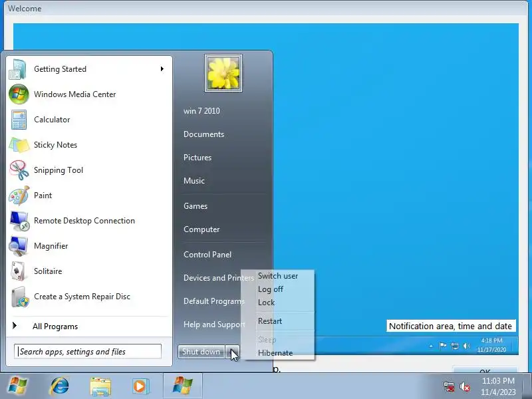The height and width of the screenshot is (399, 532).
Task: Choose Hibernate from the power menu
Action: pyautogui.click(x=275, y=353)
